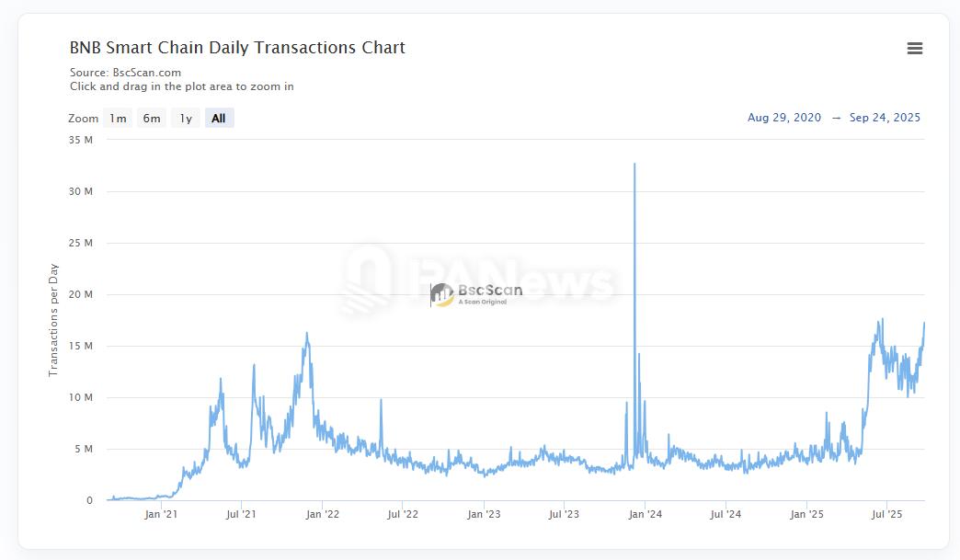This screenshot has width=960, height=560.
Task: Set zoom to 1y
Action: pyautogui.click(x=186, y=118)
